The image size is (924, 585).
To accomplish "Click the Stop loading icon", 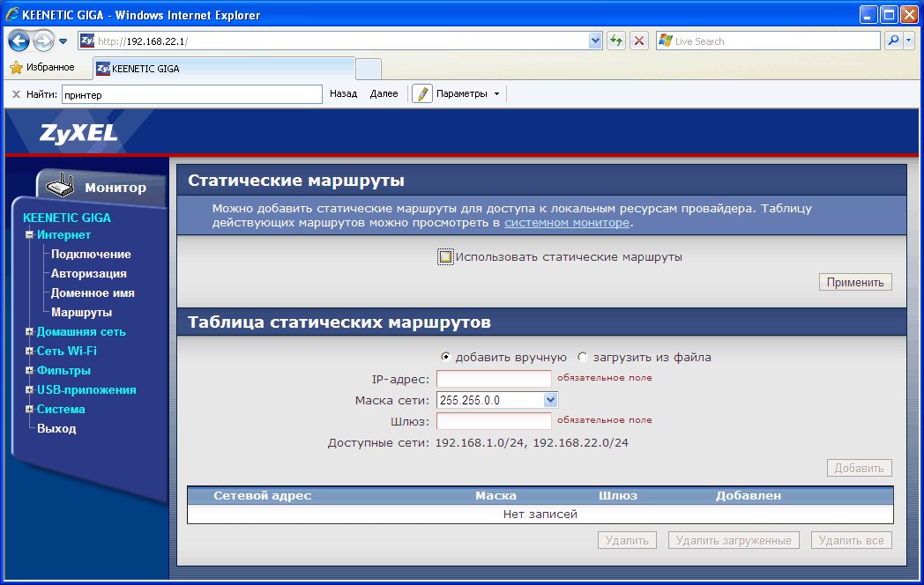I will coord(639,41).
